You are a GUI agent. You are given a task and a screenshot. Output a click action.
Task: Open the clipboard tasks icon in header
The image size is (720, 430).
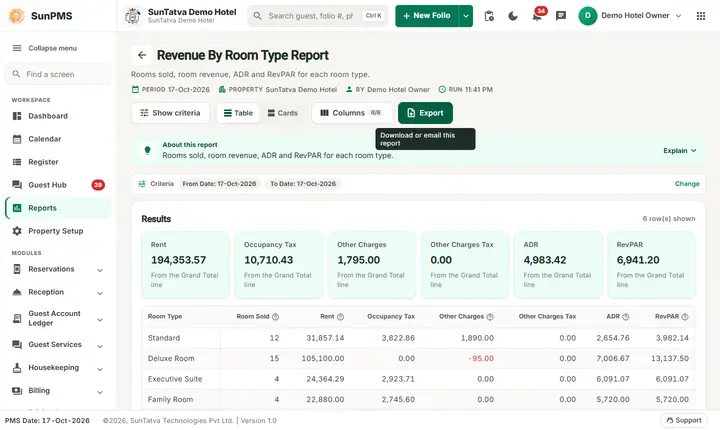click(x=489, y=16)
